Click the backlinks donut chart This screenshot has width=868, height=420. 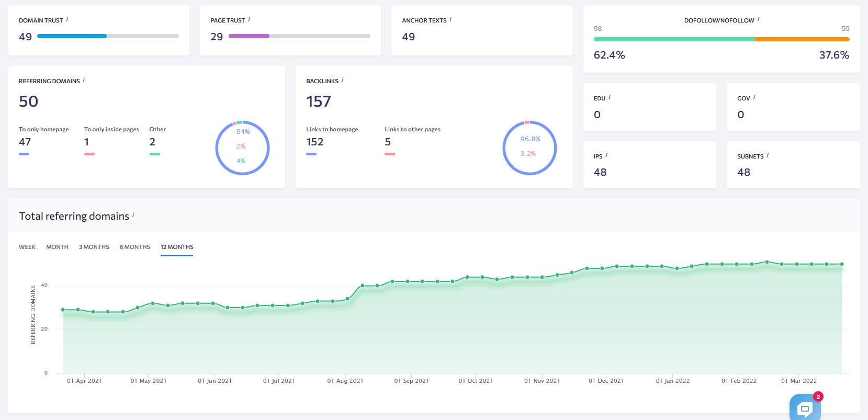529,147
